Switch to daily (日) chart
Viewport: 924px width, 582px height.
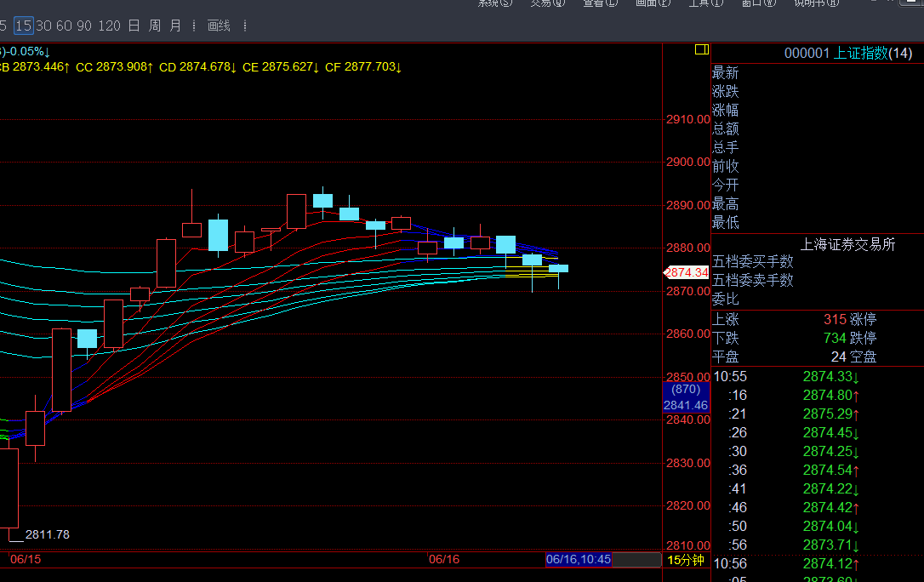pos(134,26)
